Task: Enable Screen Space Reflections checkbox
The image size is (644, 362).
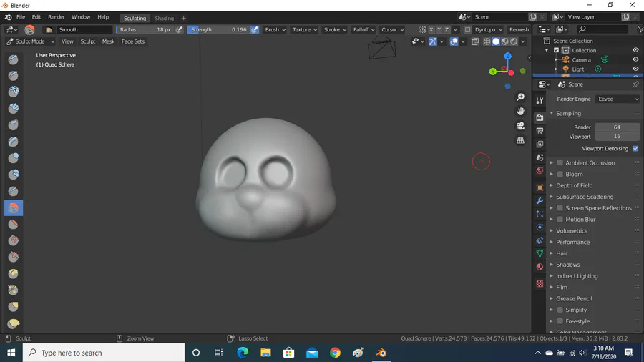Action: pos(560,208)
